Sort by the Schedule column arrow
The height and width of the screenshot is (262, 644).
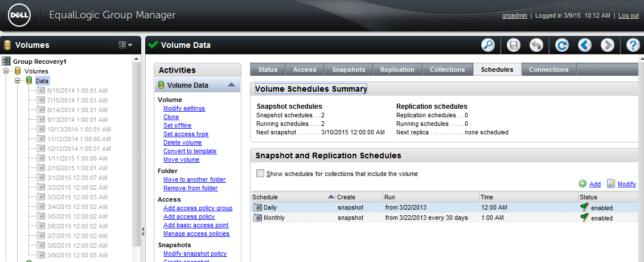click(x=331, y=197)
